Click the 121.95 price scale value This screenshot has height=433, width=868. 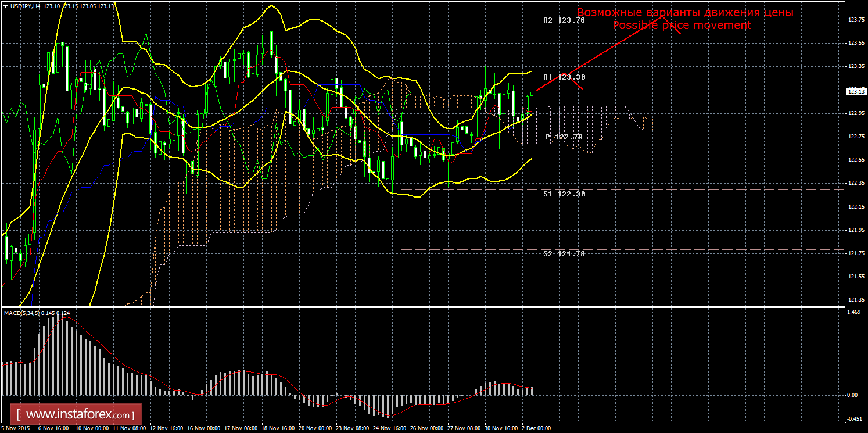point(856,230)
